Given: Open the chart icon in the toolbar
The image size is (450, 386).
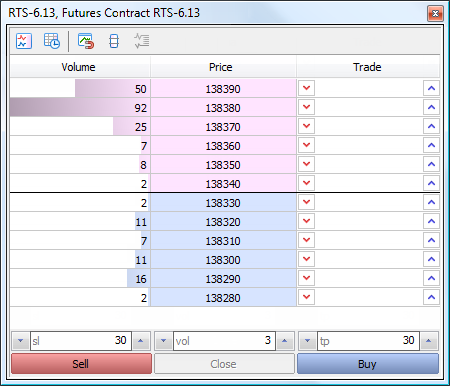Looking at the screenshot, I should pos(24,41).
